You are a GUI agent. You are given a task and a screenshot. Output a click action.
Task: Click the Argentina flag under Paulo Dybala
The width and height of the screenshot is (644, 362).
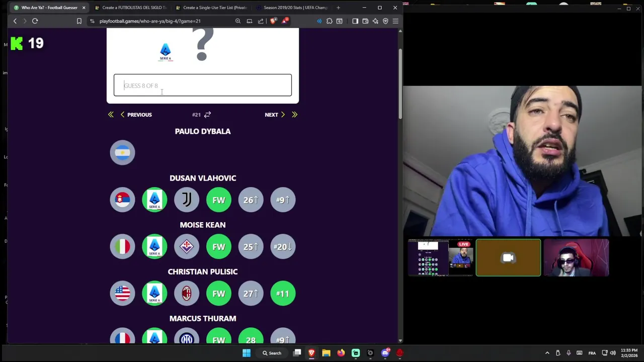tap(122, 153)
